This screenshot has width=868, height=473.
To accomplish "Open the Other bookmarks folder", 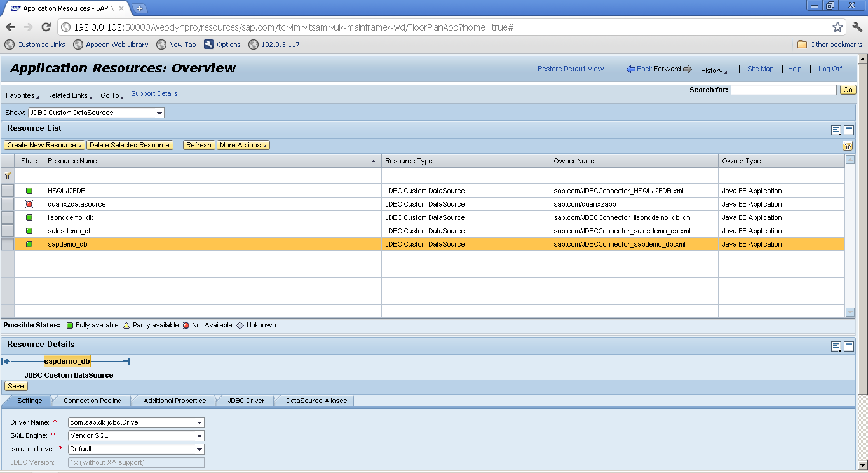I will pyautogui.click(x=830, y=45).
